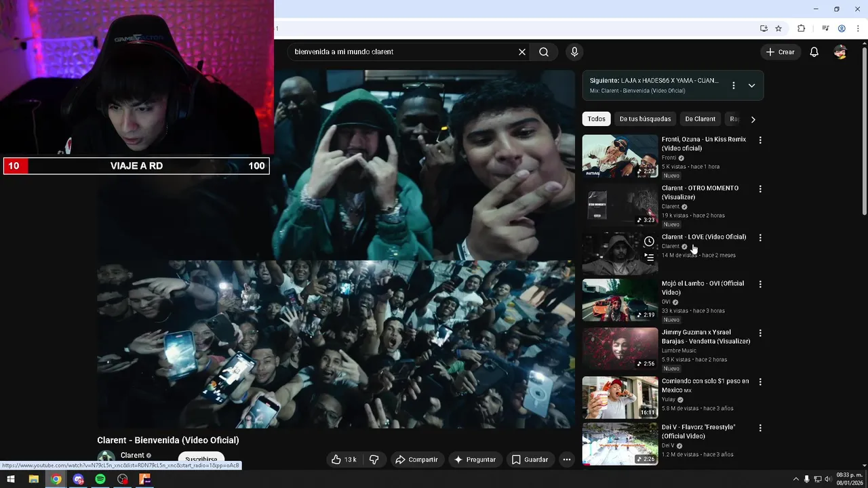The width and height of the screenshot is (868, 488).
Task: Open more actions menu below video
Action: (567, 460)
